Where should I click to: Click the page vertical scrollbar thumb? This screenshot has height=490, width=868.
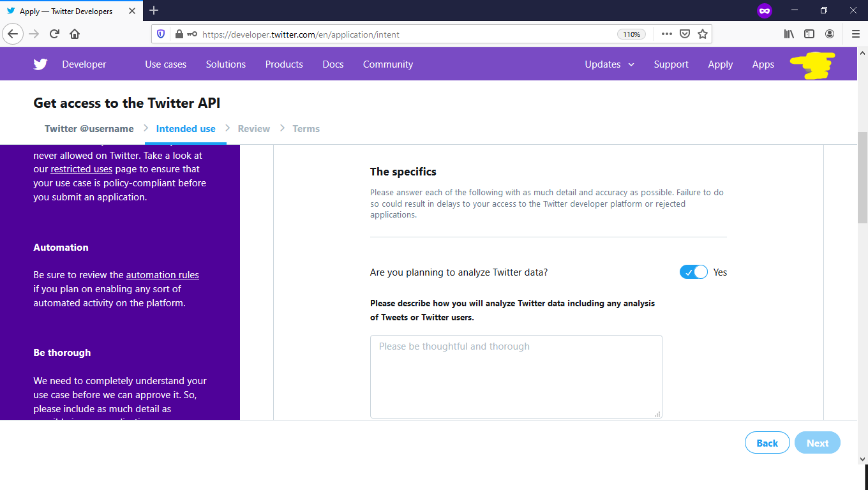coord(862,177)
